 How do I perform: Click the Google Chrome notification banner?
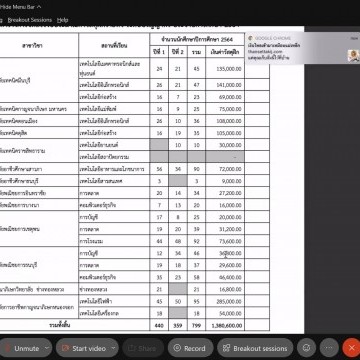(x=303, y=48)
